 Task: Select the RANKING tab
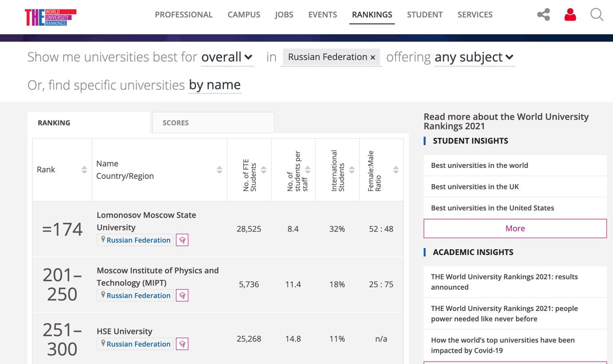coord(89,123)
